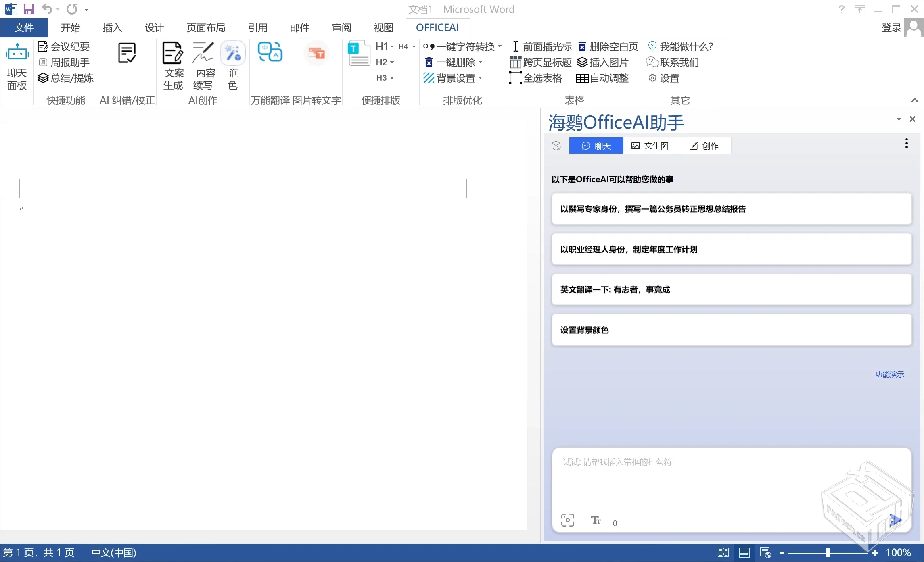The width and height of the screenshot is (924, 562).
Task: Click 总结/提炼 summarize tool
Action: tap(66, 78)
